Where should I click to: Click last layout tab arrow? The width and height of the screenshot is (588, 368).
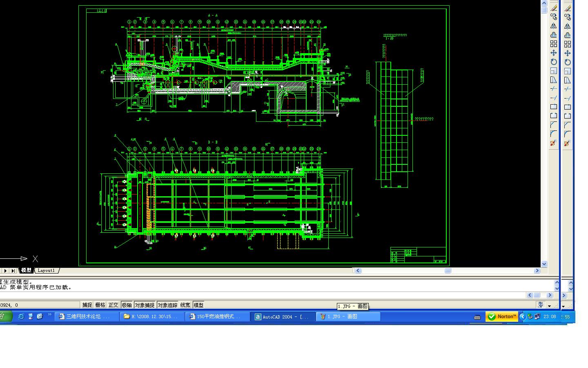(13, 271)
